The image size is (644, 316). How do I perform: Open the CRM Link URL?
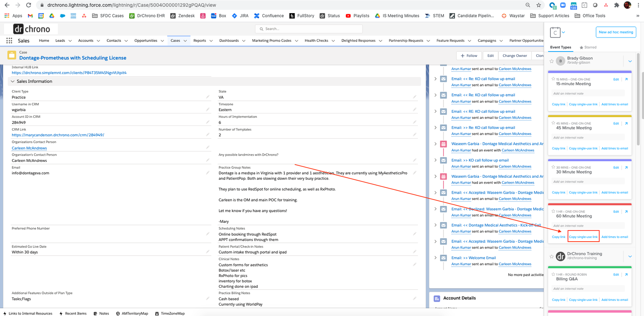pos(58,135)
